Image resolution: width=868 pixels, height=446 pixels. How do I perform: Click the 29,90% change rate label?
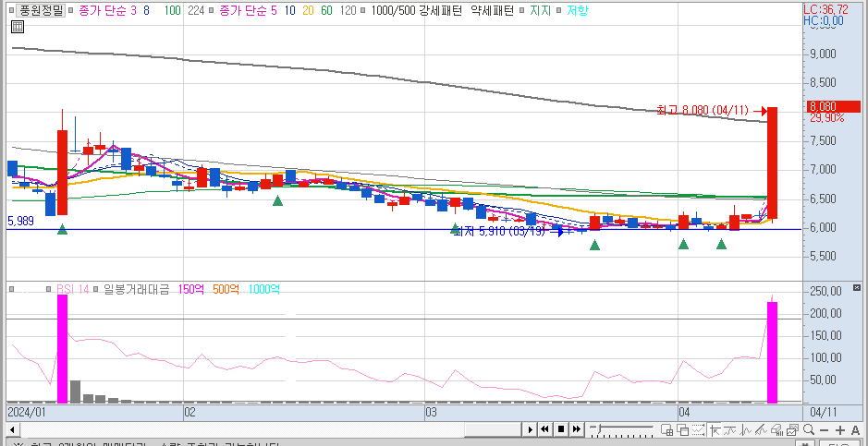click(x=826, y=117)
